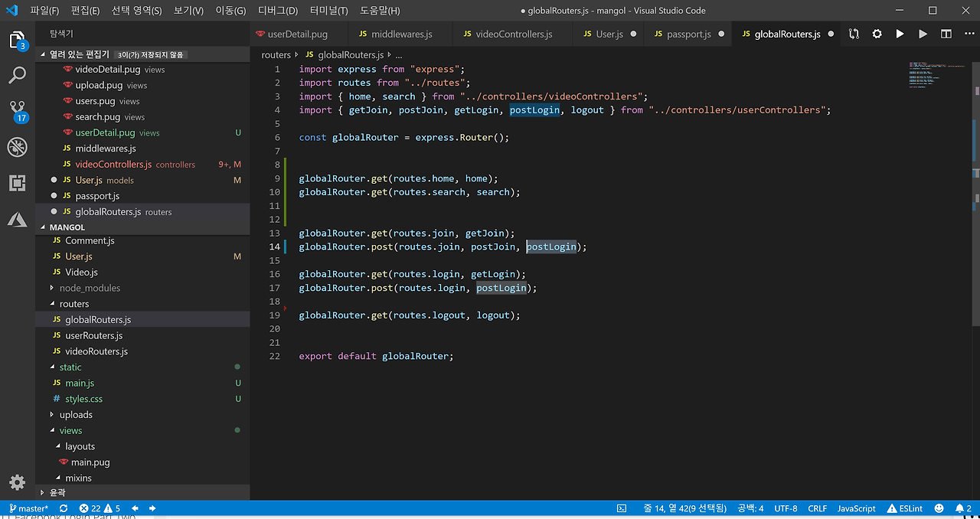Change the CRLF line ending setting
The image size is (980, 519).
(x=817, y=508)
